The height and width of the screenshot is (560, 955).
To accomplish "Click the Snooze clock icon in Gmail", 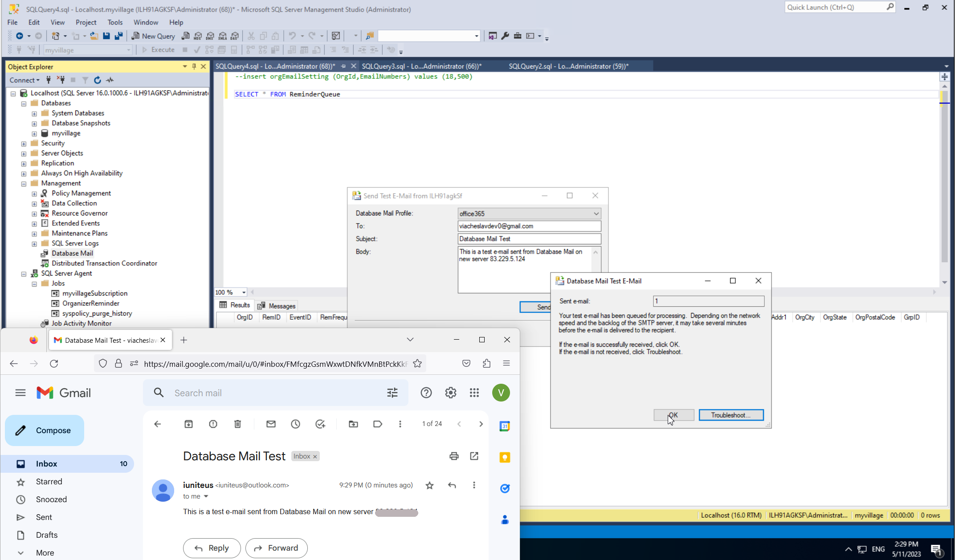I will pyautogui.click(x=295, y=424).
